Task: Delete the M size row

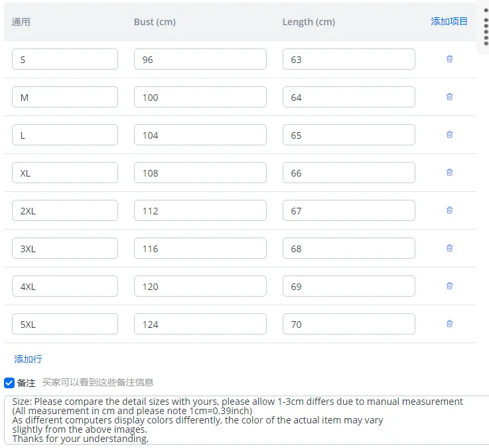Action: pyautogui.click(x=449, y=97)
